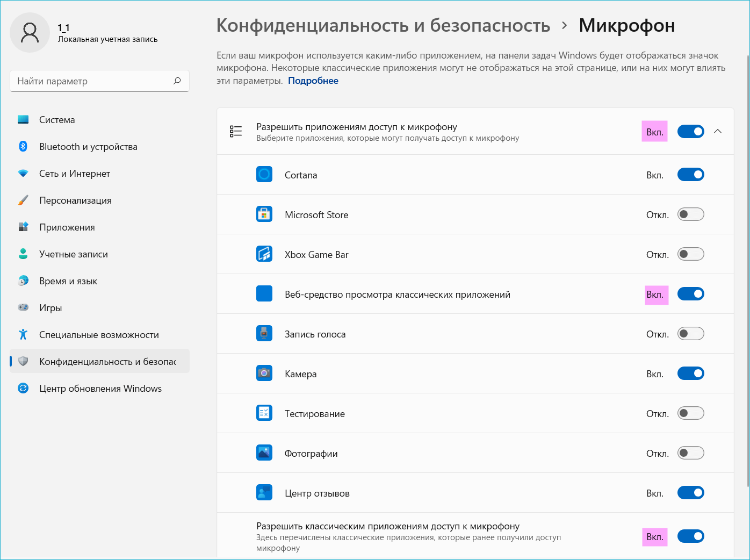
Task: Click the Запись голоса app icon
Action: click(264, 334)
